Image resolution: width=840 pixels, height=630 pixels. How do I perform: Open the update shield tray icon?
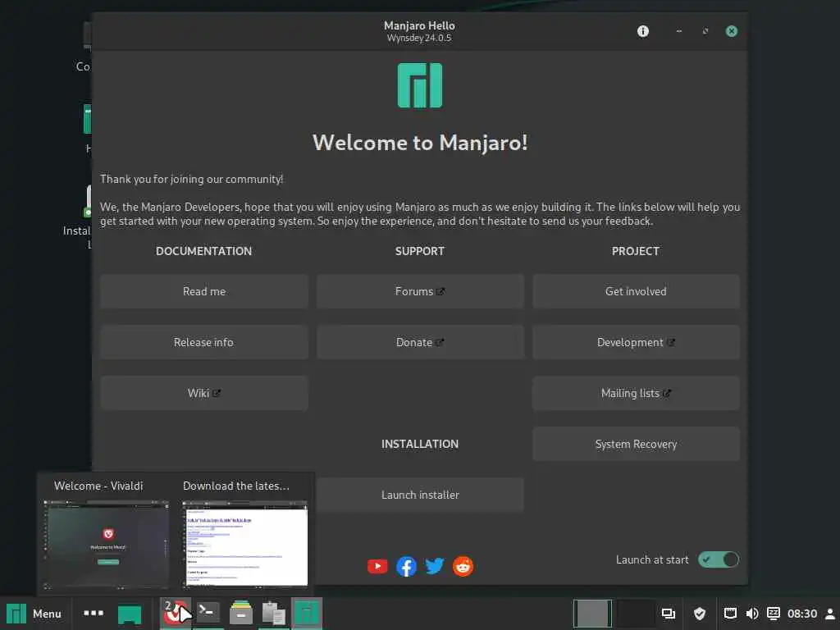click(700, 614)
